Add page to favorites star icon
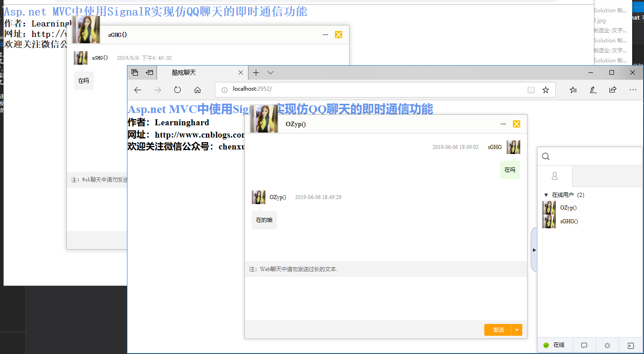The height and width of the screenshot is (354, 644). [x=546, y=90]
